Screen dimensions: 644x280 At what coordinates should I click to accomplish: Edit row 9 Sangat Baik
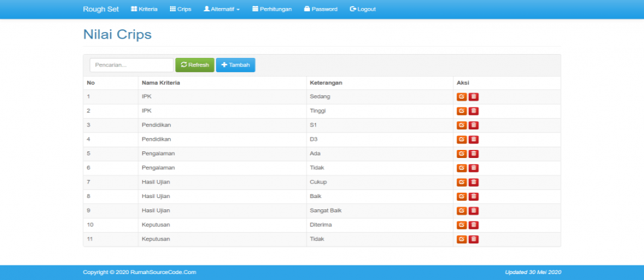(x=461, y=211)
